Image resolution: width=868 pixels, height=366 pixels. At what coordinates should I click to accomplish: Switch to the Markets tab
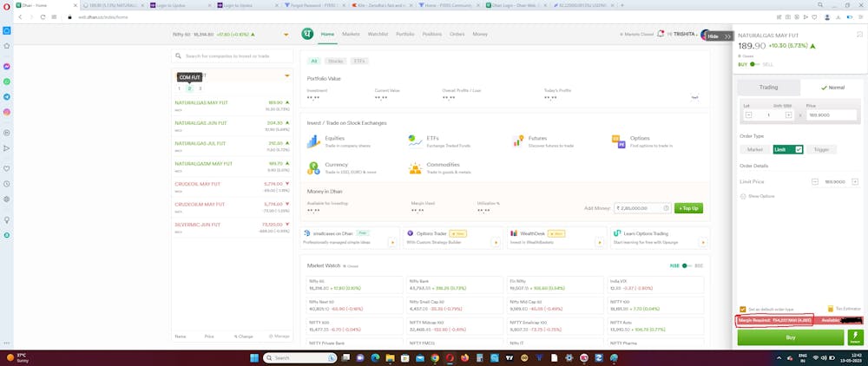click(351, 34)
